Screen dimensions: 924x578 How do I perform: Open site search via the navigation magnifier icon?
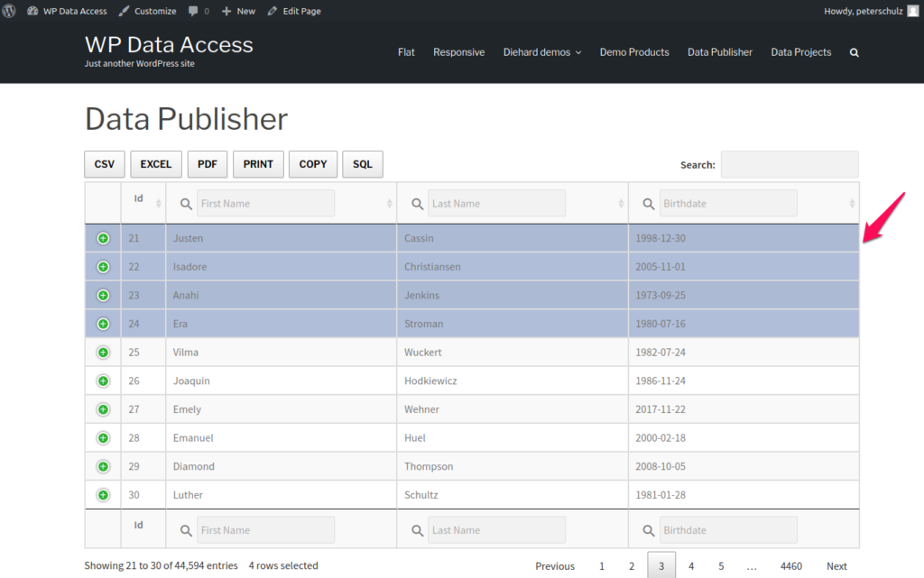(x=854, y=52)
